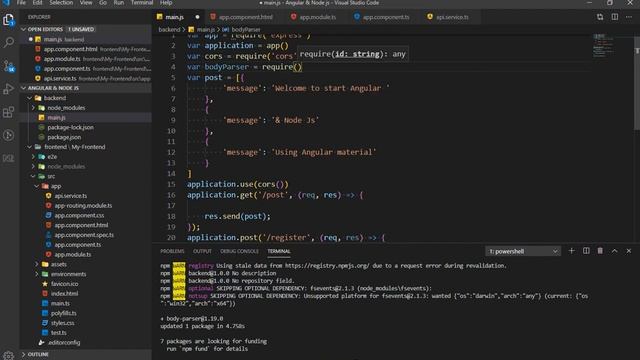Switch to the Debug Console tab
The image size is (640, 360).
[239, 251]
